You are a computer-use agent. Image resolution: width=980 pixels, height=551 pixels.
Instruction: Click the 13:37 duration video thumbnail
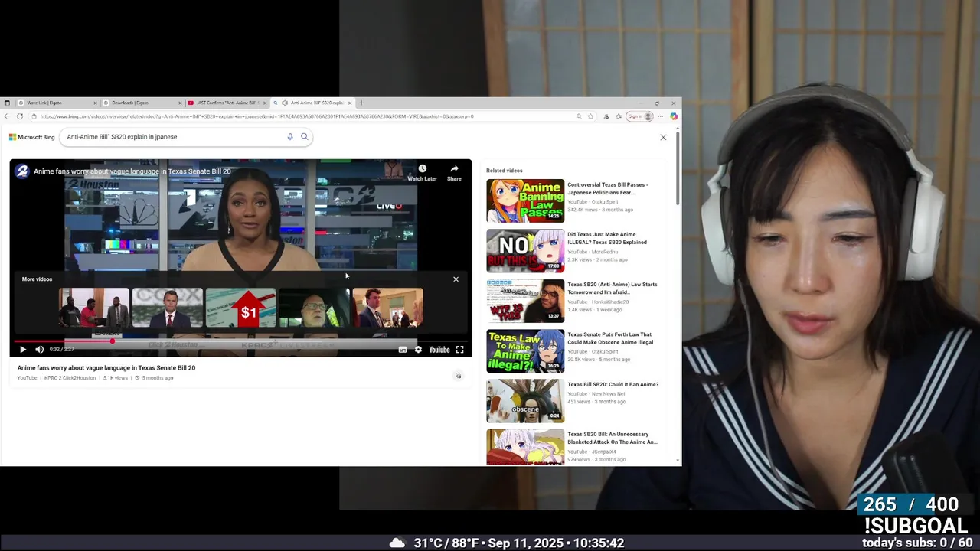[x=525, y=301]
